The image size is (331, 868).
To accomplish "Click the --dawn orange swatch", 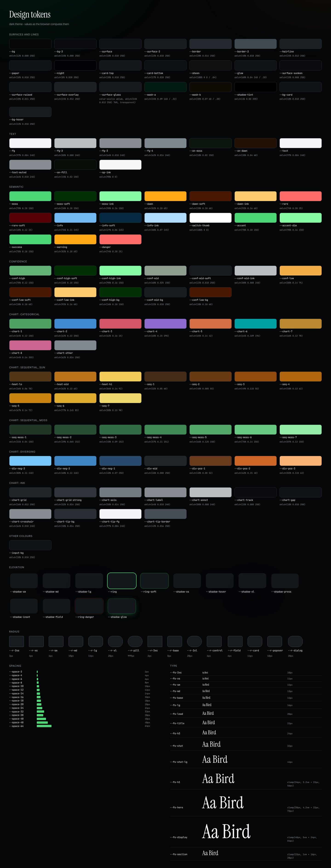I will 165,196.
